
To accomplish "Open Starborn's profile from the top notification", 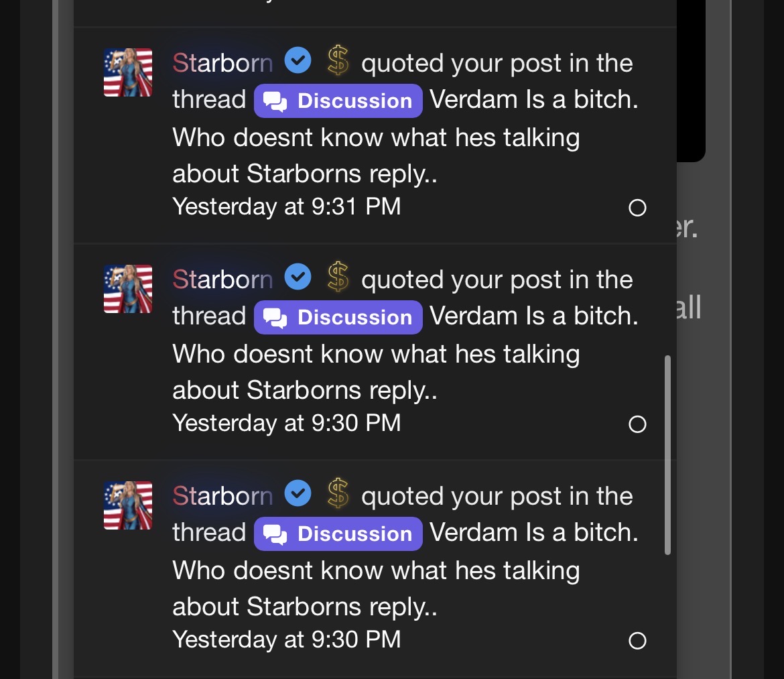I will pyautogui.click(x=222, y=63).
